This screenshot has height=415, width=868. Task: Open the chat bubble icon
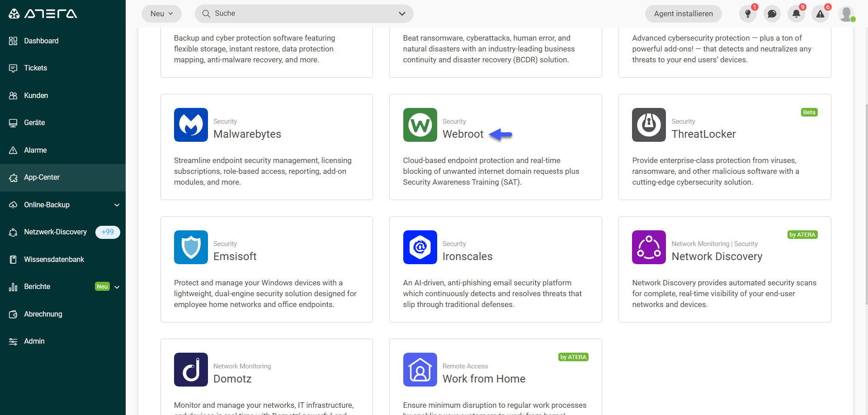pos(772,14)
